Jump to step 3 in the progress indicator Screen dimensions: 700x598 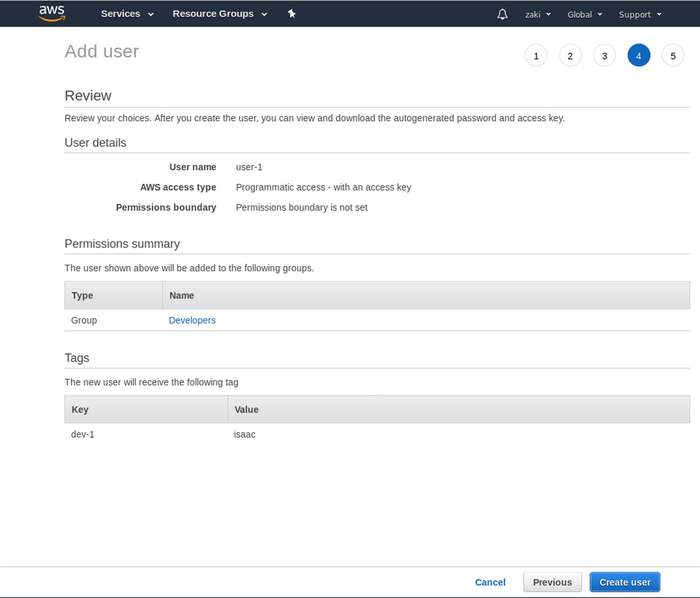[x=604, y=55]
